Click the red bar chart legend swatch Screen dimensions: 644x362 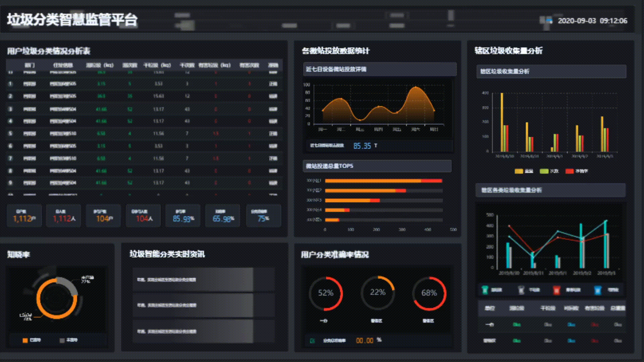point(569,171)
